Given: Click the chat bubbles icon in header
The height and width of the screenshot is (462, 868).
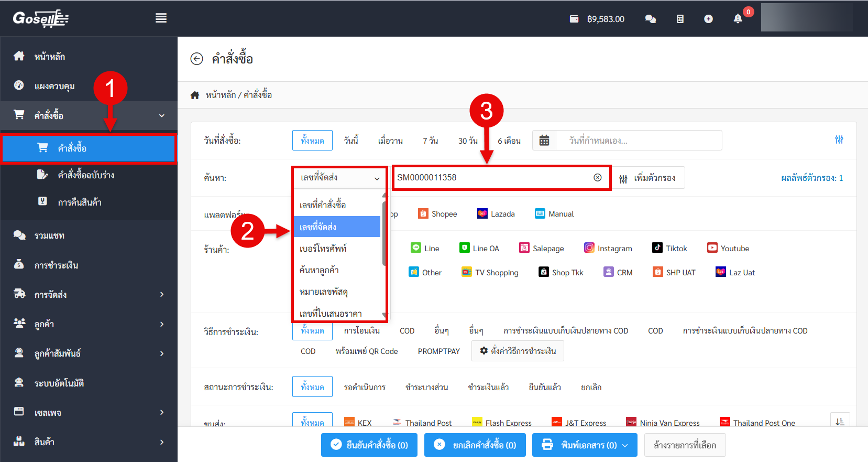Looking at the screenshot, I should [651, 19].
